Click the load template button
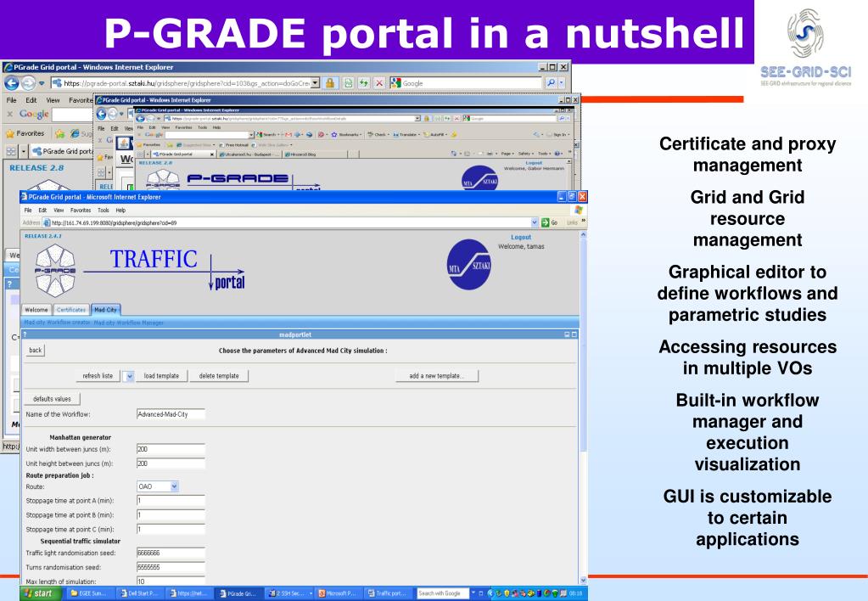Viewport: 868px width, 601px height. pyautogui.click(x=161, y=376)
